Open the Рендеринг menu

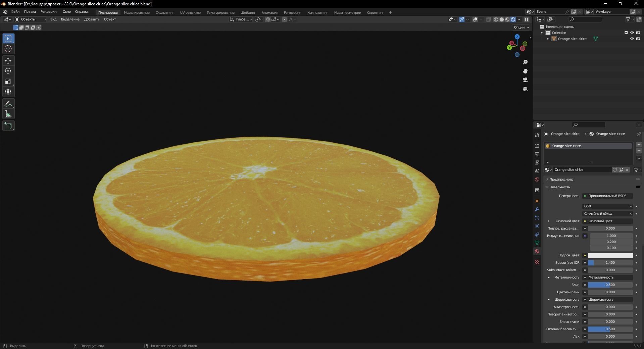(49, 12)
